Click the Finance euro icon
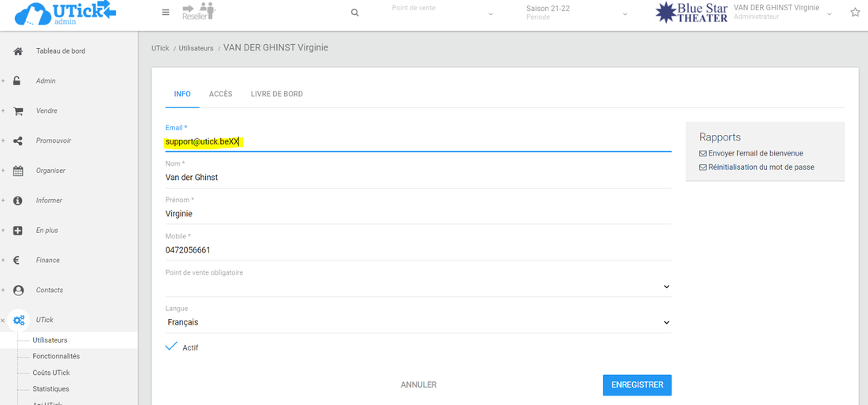This screenshot has width=868, height=405. pos(17,261)
